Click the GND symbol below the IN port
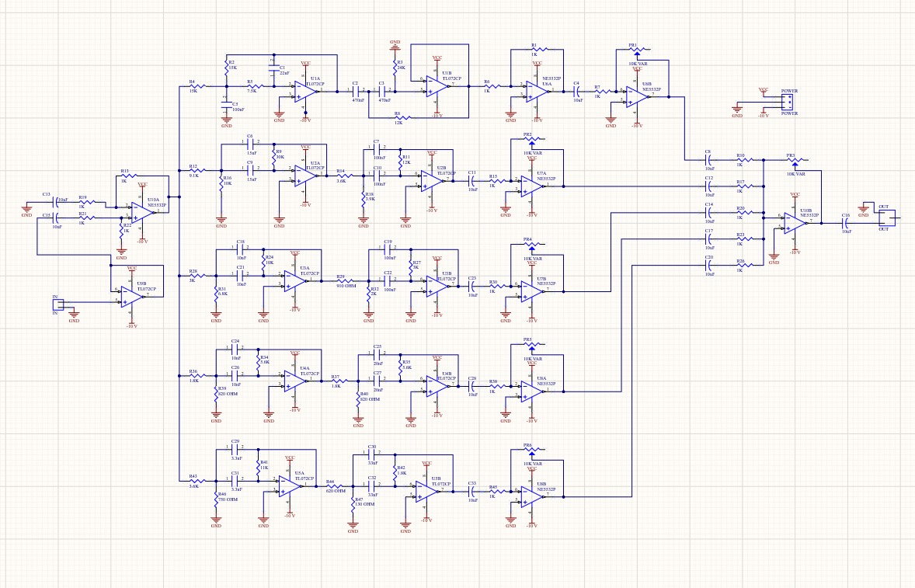This screenshot has width=915, height=588. pyautogui.click(x=75, y=315)
